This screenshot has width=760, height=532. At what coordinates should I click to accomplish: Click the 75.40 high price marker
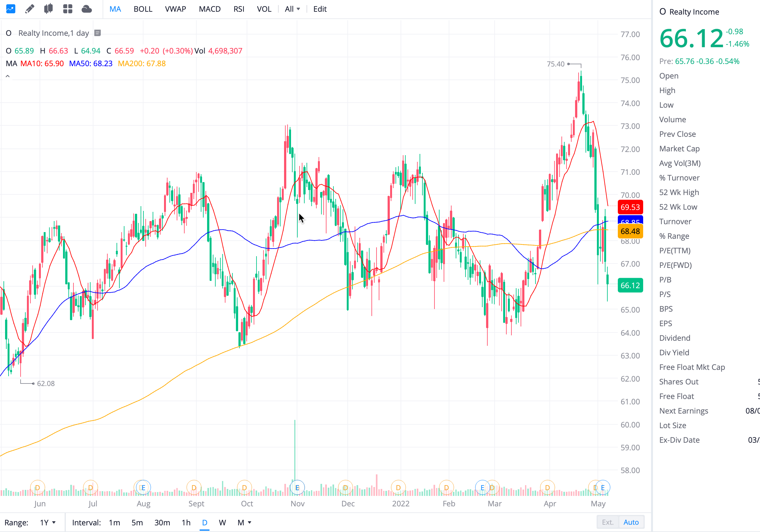[555, 64]
